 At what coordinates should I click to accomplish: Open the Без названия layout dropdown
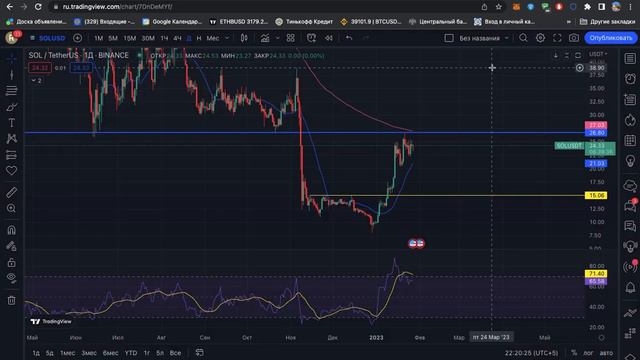tap(484, 38)
